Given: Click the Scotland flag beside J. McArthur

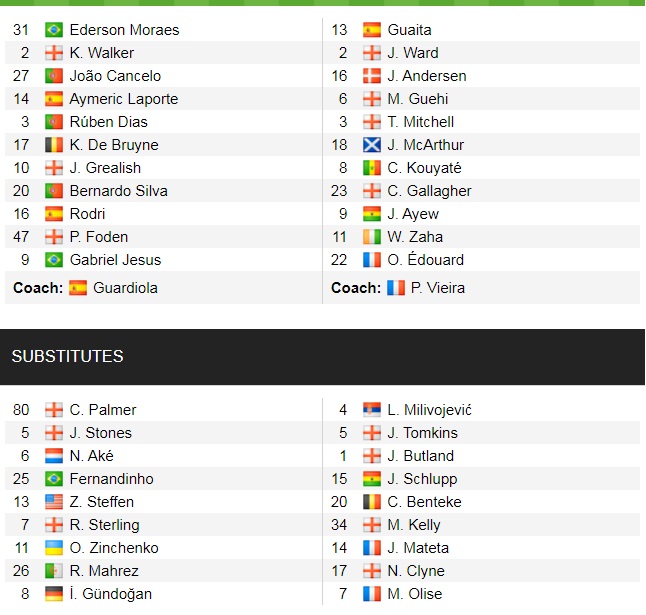Looking at the screenshot, I should click(x=372, y=145).
